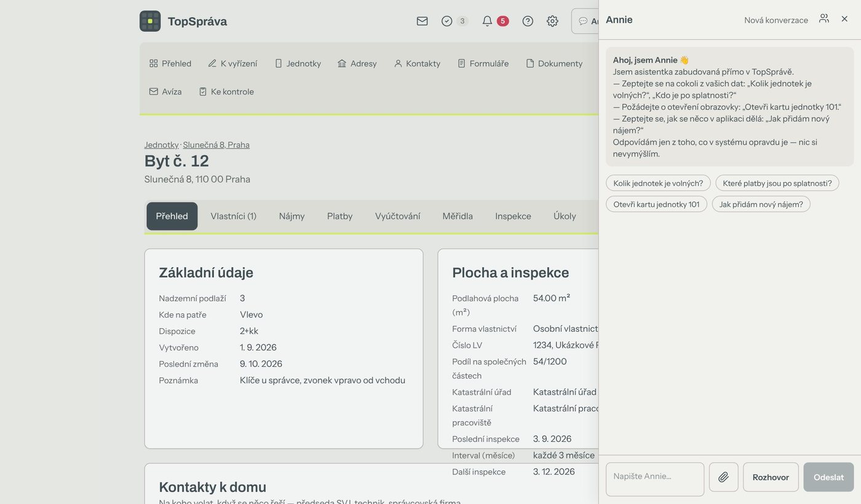Viewport: 861px width, 504px height.
Task: Select the Platby tab
Action: [x=340, y=216]
